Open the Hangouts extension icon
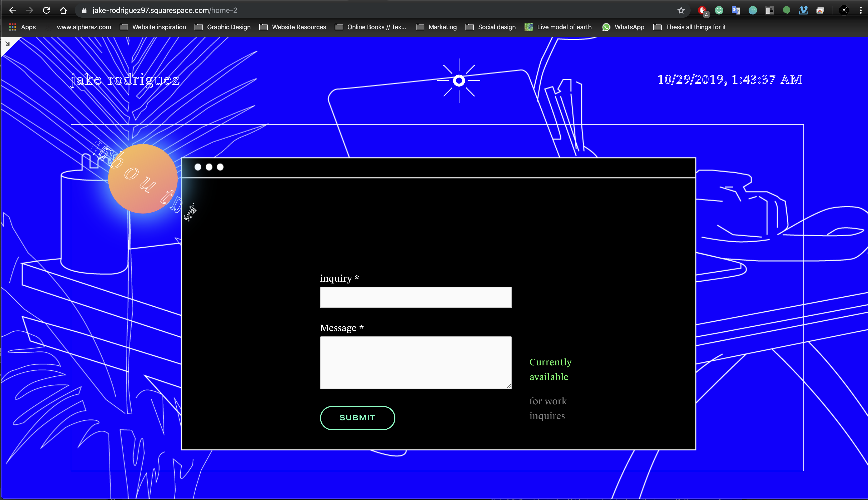Screen dimensions: 868x500 [786, 10]
